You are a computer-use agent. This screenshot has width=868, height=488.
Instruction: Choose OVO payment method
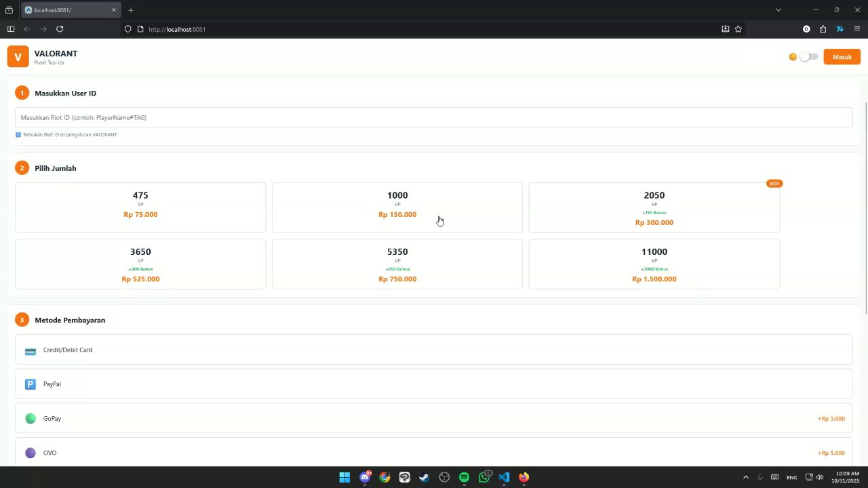point(434,452)
